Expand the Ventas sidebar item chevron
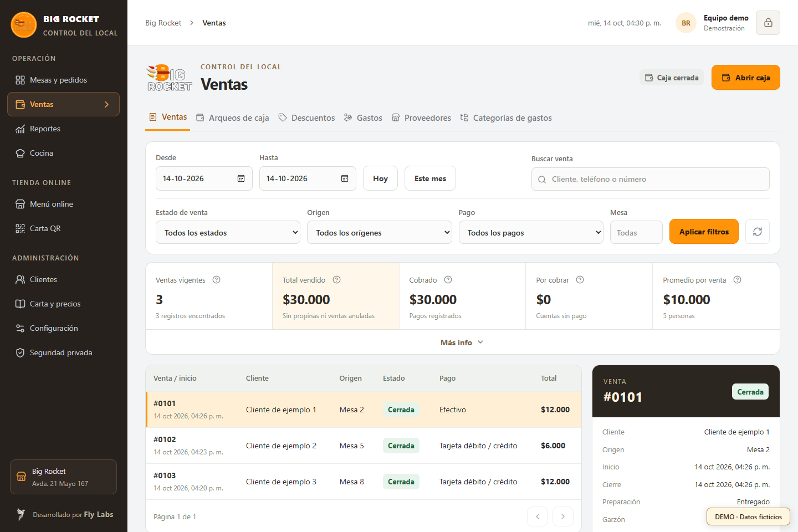 [x=107, y=104]
